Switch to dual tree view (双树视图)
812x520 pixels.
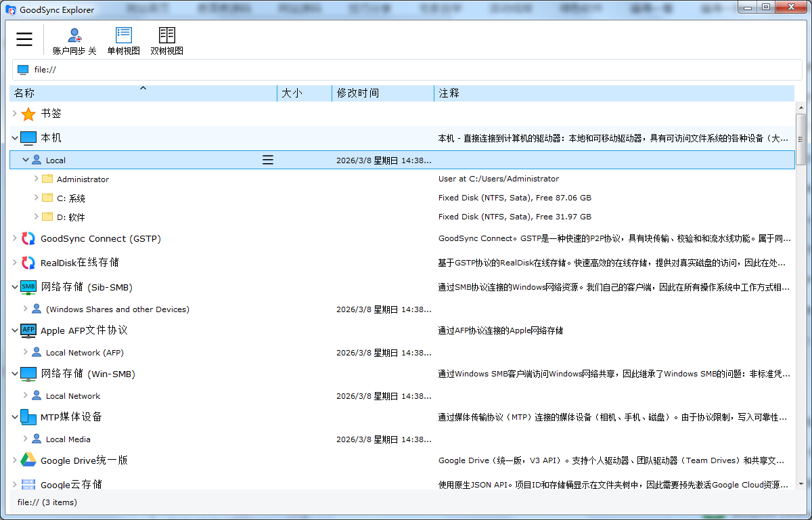coord(166,36)
